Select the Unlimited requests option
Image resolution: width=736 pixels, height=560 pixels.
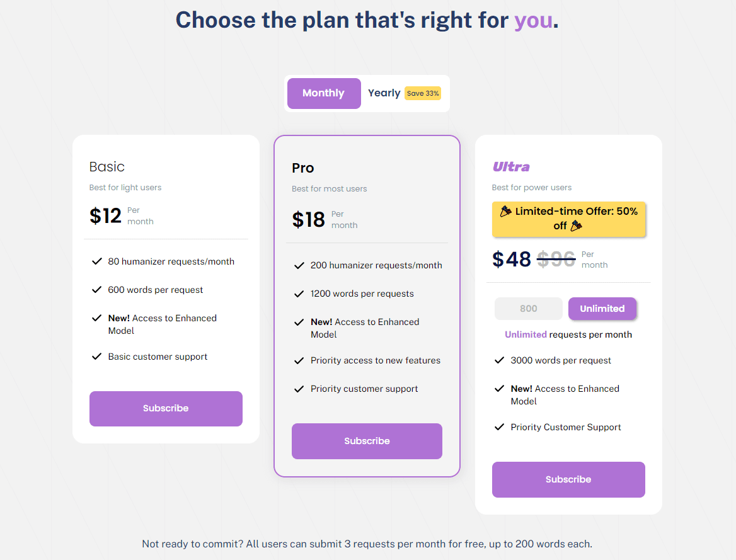pos(602,309)
